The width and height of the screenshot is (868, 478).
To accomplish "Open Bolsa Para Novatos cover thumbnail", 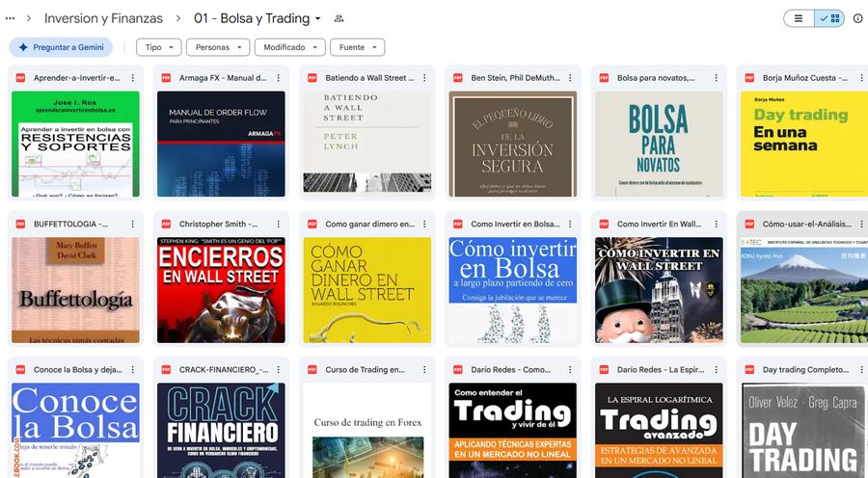I will point(659,144).
